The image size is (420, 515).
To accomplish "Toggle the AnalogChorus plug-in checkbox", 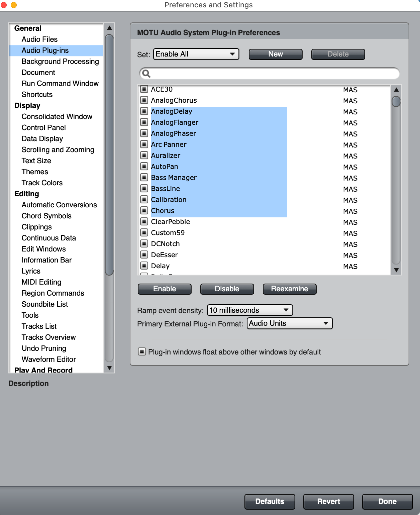I will pyautogui.click(x=144, y=100).
